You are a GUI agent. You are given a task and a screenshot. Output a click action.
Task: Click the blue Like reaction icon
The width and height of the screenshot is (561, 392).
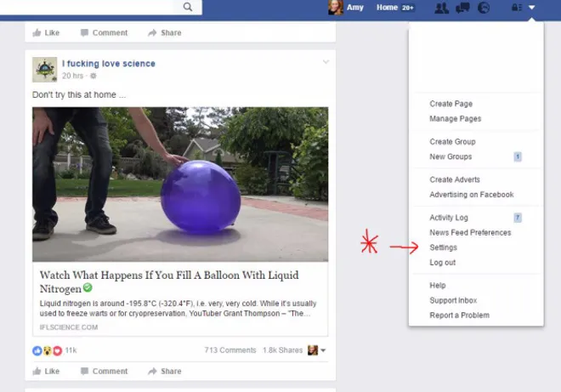[x=37, y=351]
